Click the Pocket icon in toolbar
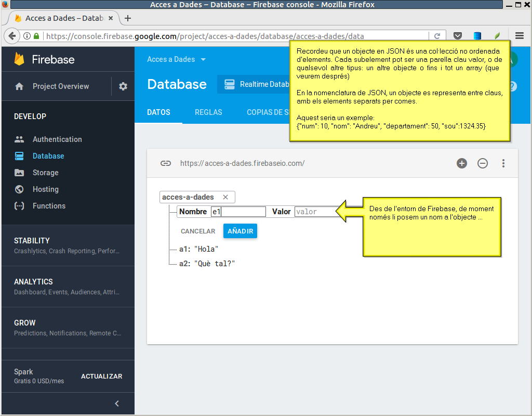The height and width of the screenshot is (416, 532). click(x=457, y=36)
